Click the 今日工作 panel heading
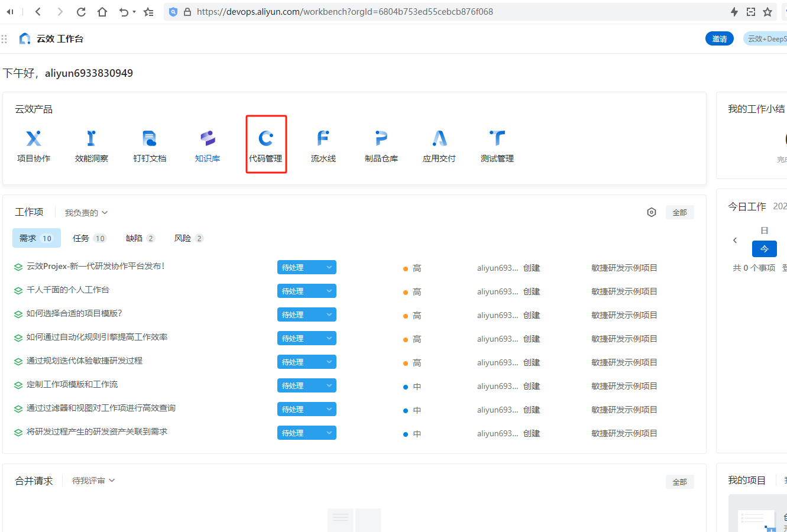 click(x=747, y=206)
